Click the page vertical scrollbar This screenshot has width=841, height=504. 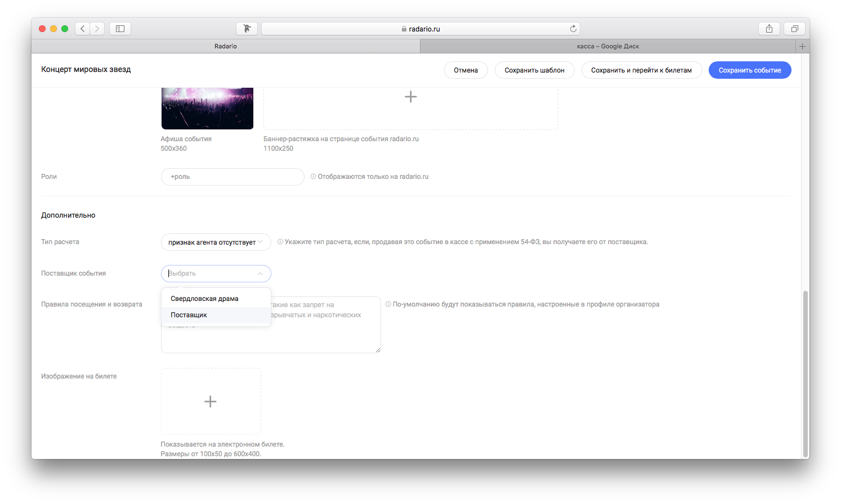coord(806,374)
